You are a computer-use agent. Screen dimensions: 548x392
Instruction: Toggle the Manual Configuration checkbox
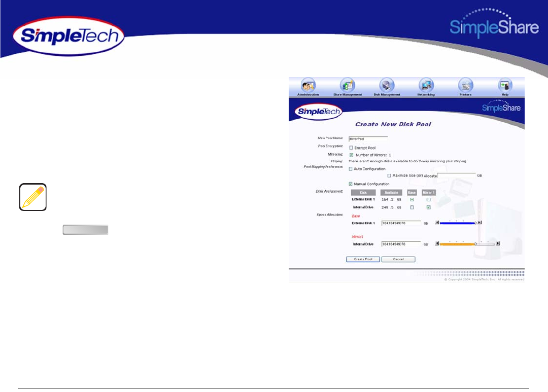pos(351,184)
